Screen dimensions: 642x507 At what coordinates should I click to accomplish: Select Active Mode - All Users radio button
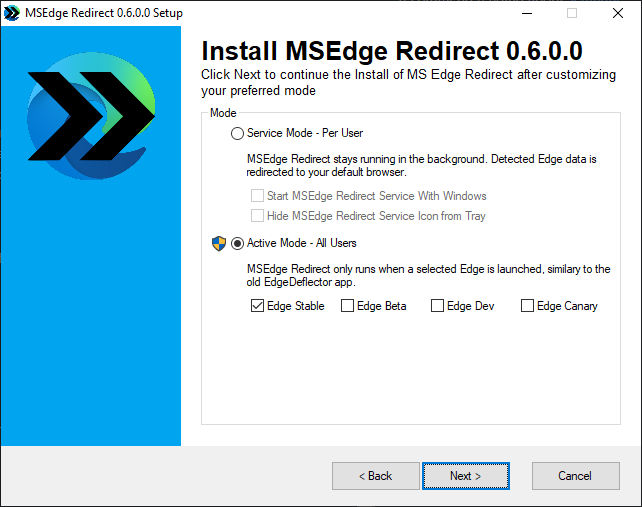[x=237, y=244]
